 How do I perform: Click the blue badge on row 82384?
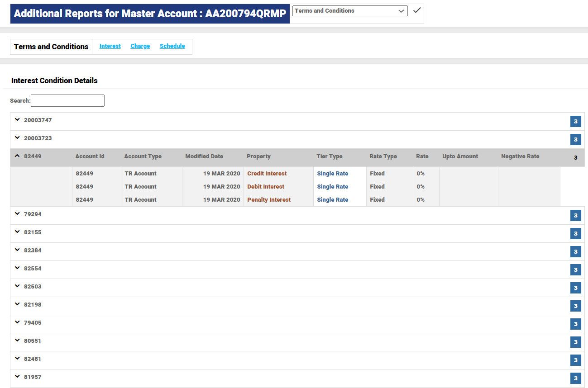[575, 252]
